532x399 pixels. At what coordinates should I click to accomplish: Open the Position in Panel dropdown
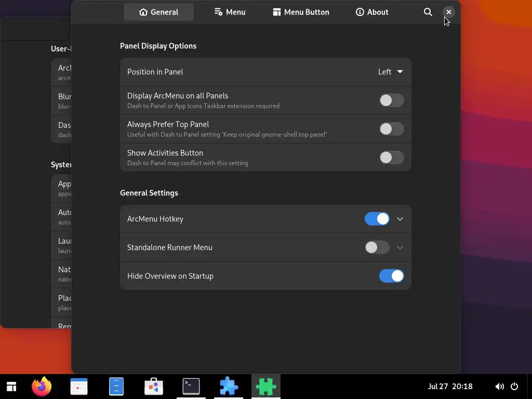391,72
